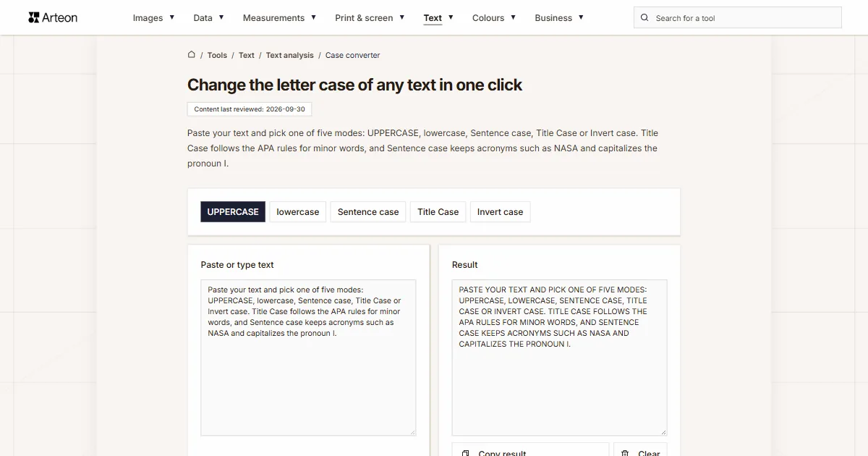868x456 pixels.
Task: Open the Text breadcrumb link
Action: pyautogui.click(x=247, y=55)
